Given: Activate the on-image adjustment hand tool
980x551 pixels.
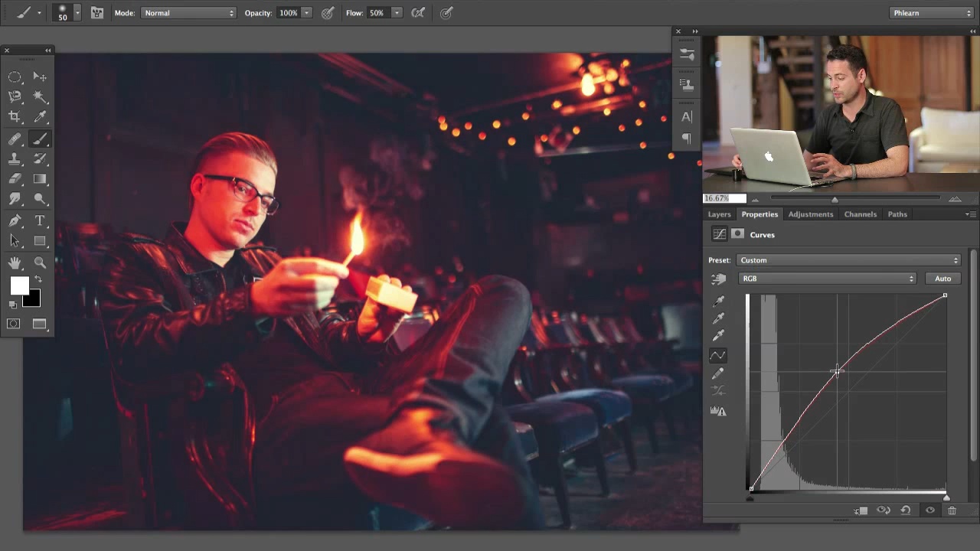Looking at the screenshot, I should pyautogui.click(x=718, y=280).
